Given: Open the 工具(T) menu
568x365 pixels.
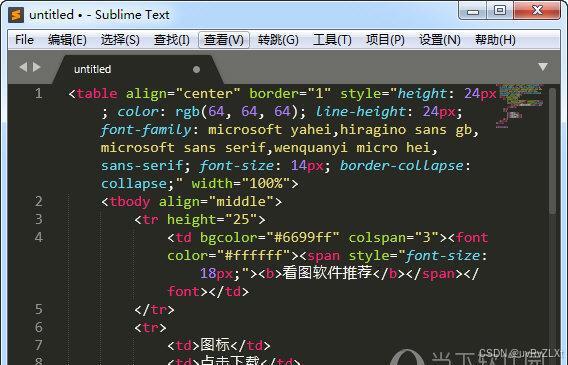Looking at the screenshot, I should click(x=332, y=39).
